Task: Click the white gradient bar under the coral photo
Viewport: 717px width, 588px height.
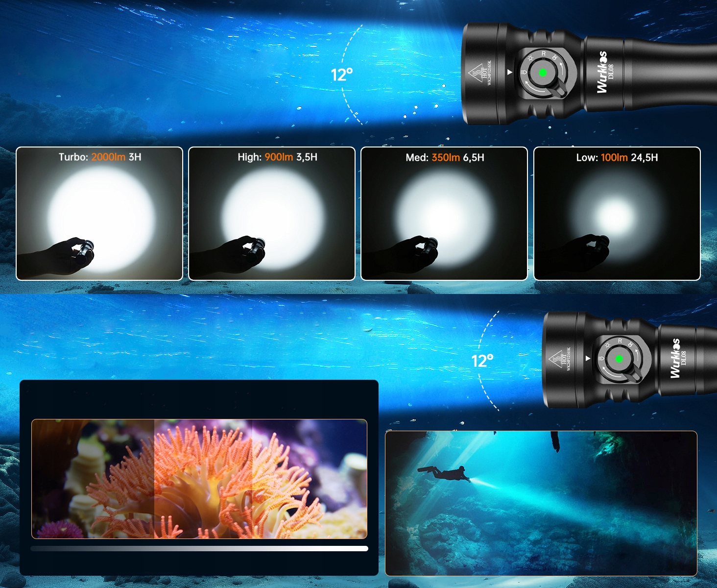Action: point(199,549)
